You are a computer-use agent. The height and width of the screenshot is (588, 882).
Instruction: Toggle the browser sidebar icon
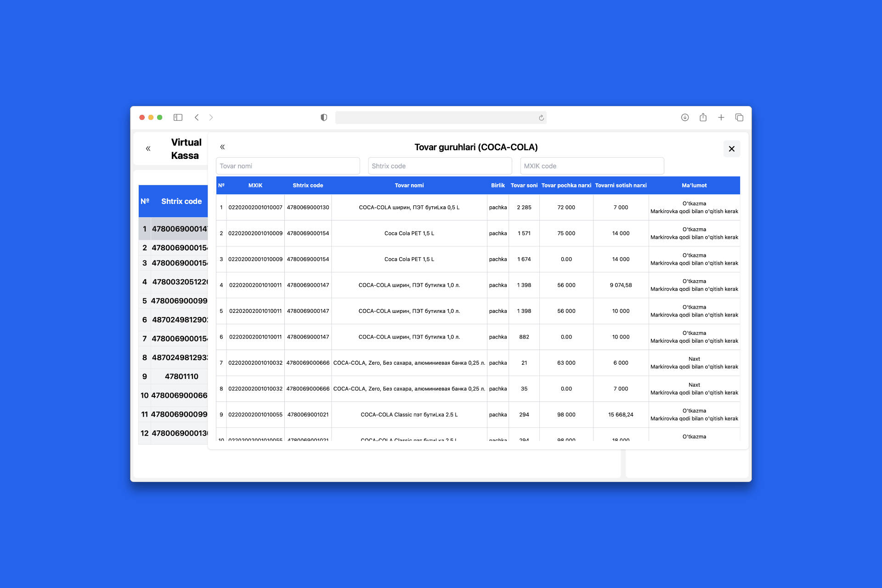(x=178, y=118)
